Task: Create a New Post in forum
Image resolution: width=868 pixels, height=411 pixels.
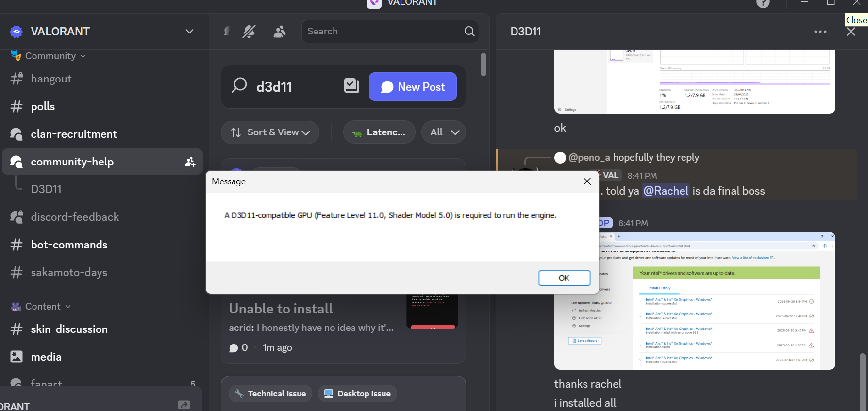Action: click(413, 87)
